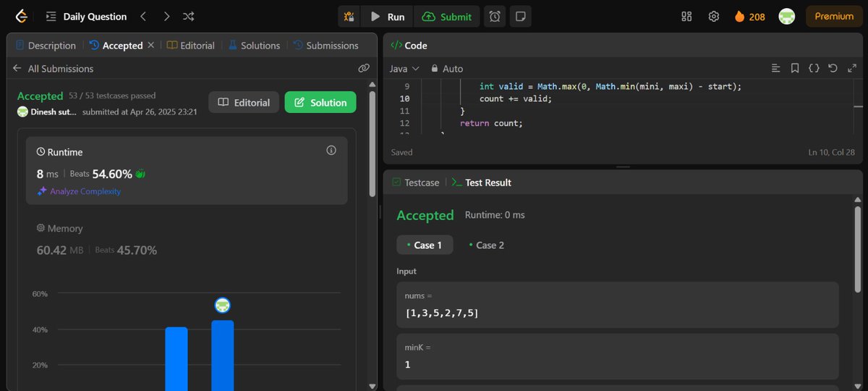Open the notes sticky icon
The height and width of the screenshot is (391, 868).
click(x=520, y=17)
